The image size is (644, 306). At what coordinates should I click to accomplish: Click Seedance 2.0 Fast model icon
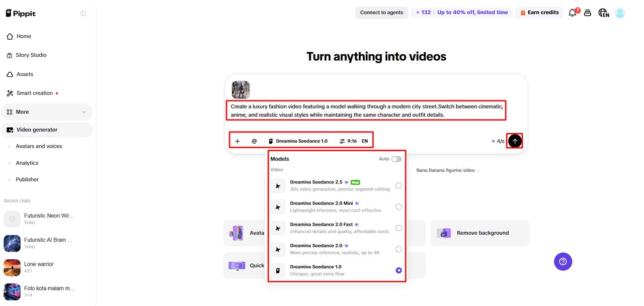[x=278, y=228]
